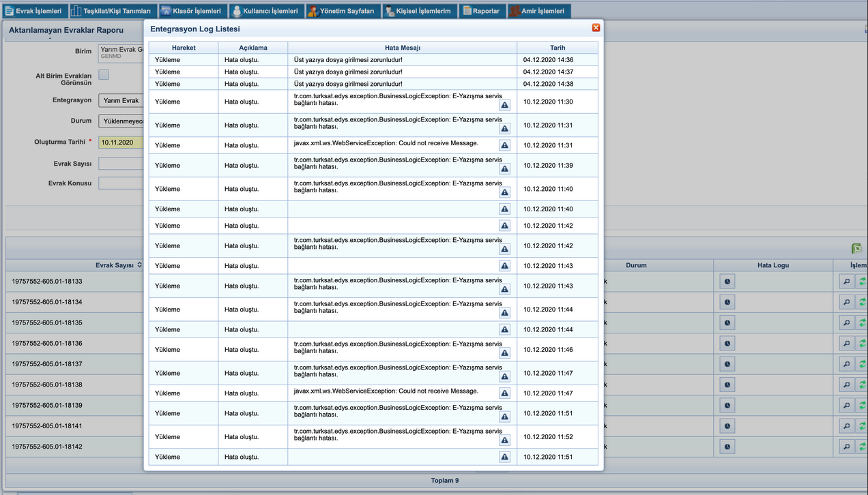
Task: Click the Tarih column header
Action: 558,48
